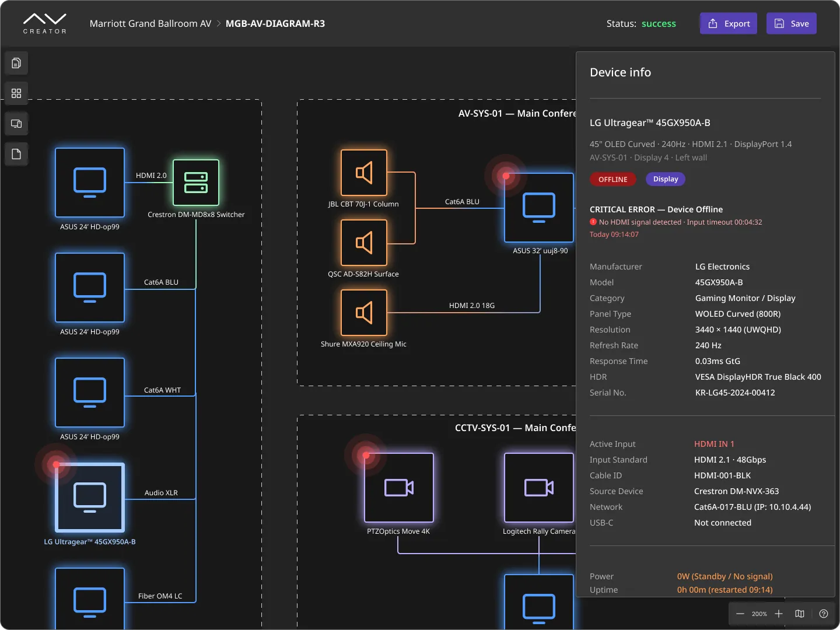Click the LG Electronics manufacturer value
840x630 pixels.
point(722,267)
